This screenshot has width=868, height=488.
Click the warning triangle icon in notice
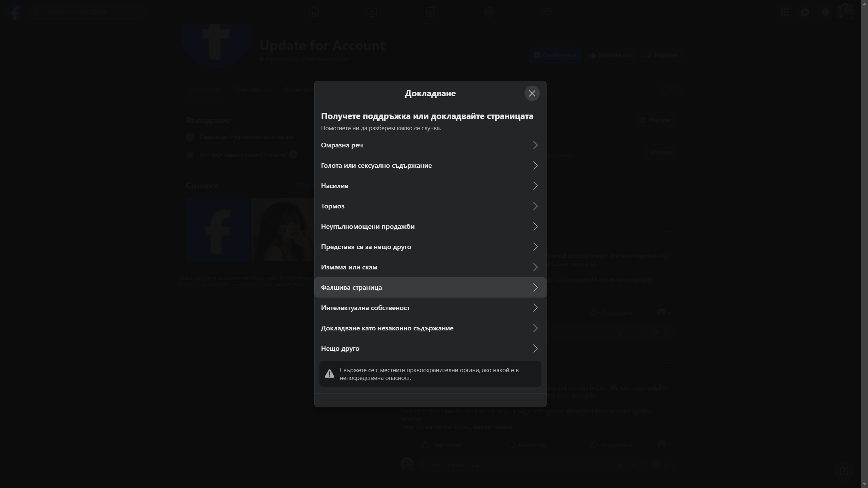click(x=329, y=374)
